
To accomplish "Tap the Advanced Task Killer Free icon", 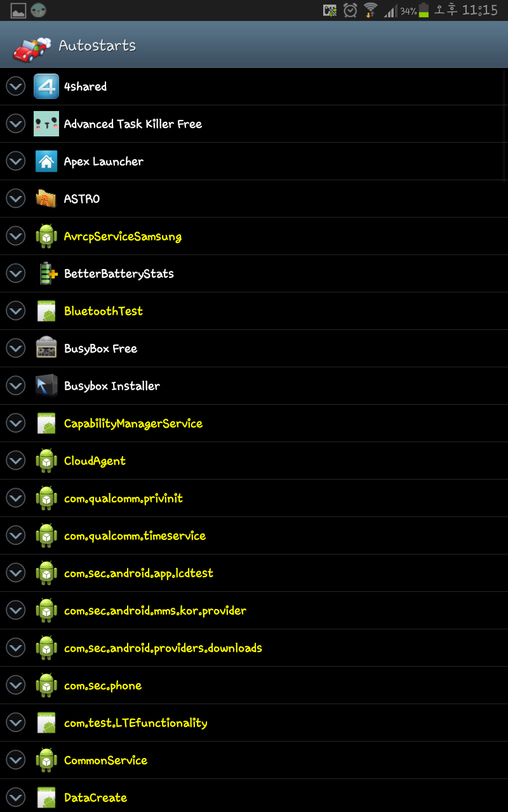I will [46, 124].
